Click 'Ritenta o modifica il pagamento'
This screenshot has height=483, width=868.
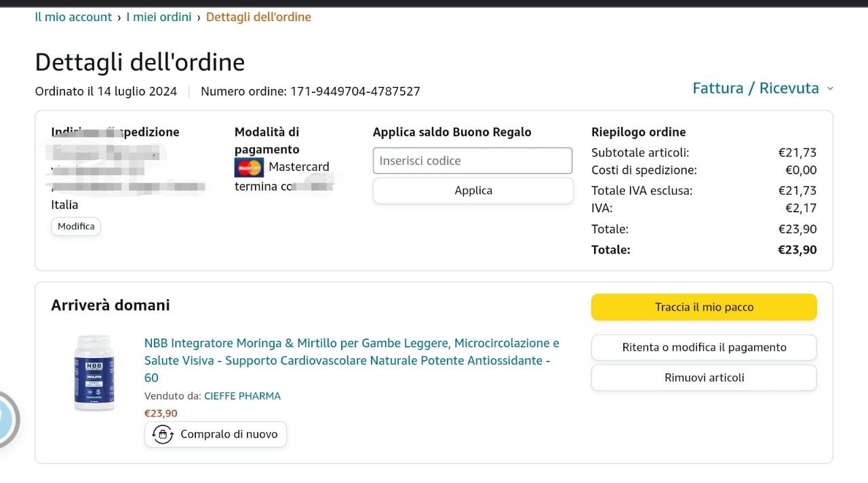coord(704,347)
